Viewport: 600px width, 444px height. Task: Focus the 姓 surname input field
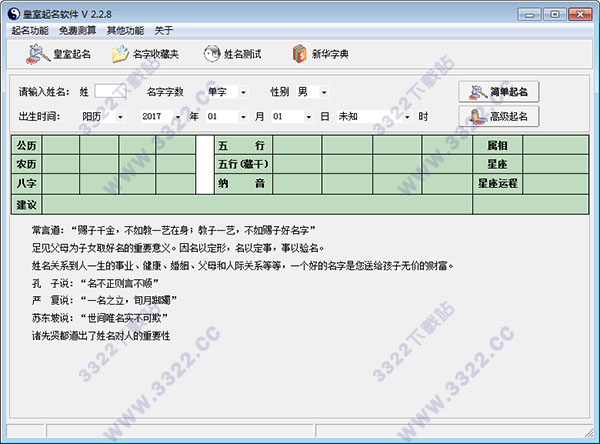coord(110,91)
